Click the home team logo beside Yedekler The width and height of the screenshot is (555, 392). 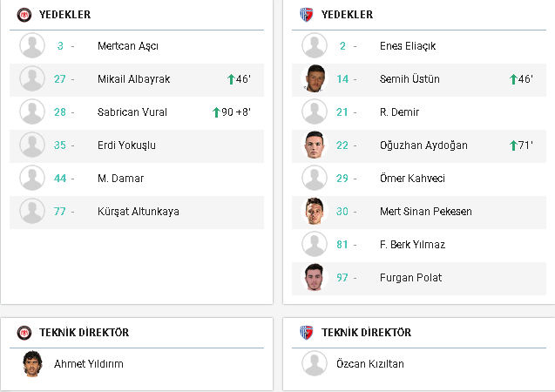[x=24, y=15]
